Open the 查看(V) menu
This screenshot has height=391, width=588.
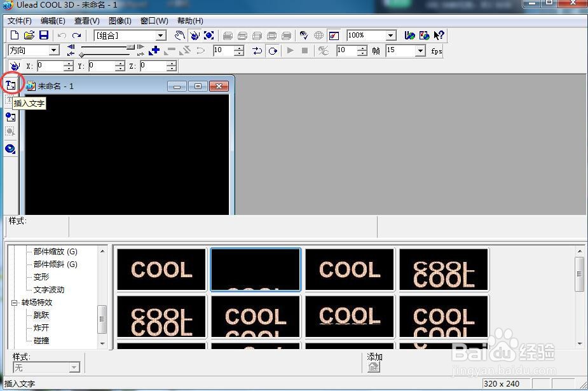pyautogui.click(x=87, y=21)
